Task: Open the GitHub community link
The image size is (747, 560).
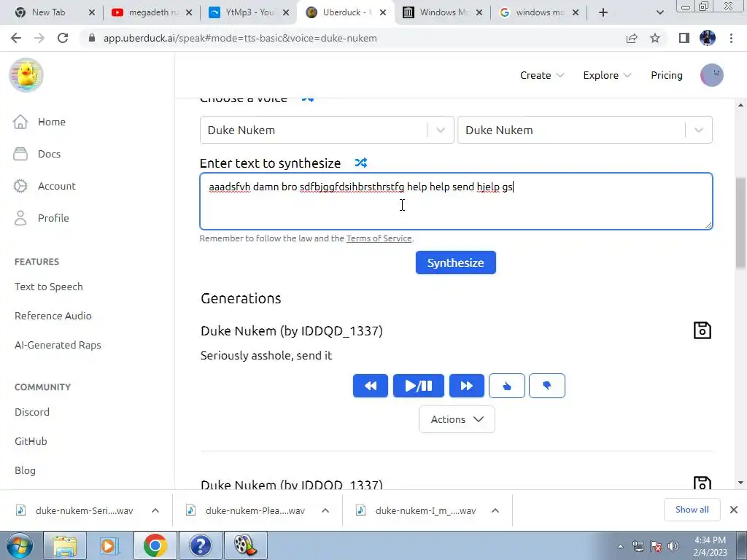Action: click(31, 441)
